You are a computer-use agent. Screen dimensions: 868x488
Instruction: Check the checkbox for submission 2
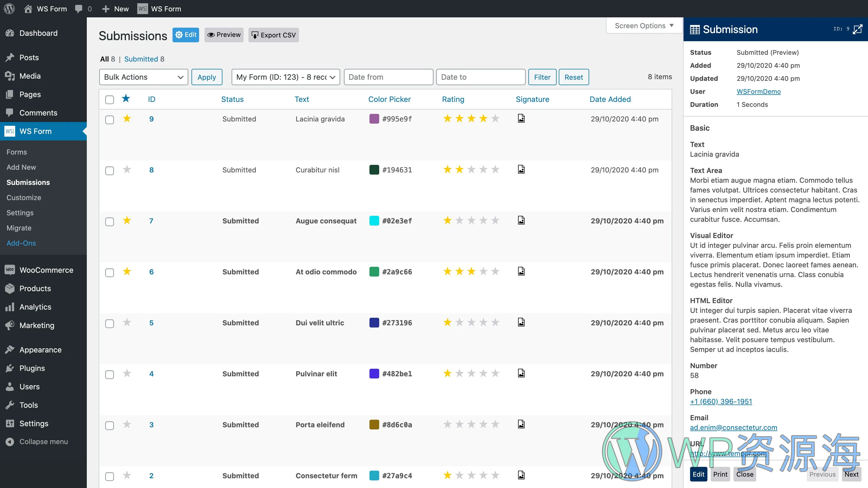click(x=110, y=477)
